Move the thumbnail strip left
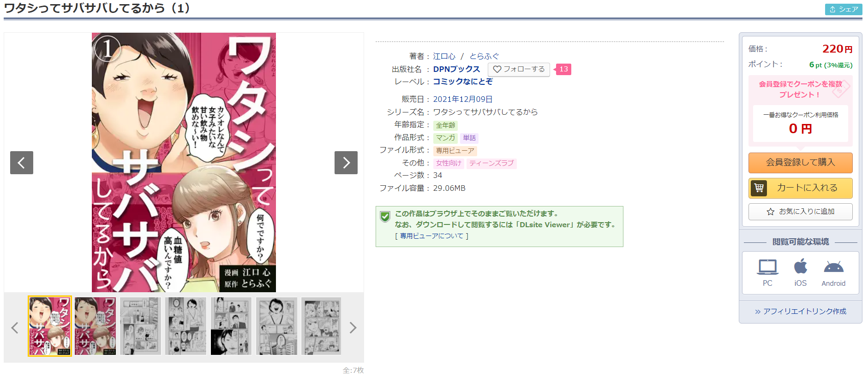868x377 pixels. 15,328
